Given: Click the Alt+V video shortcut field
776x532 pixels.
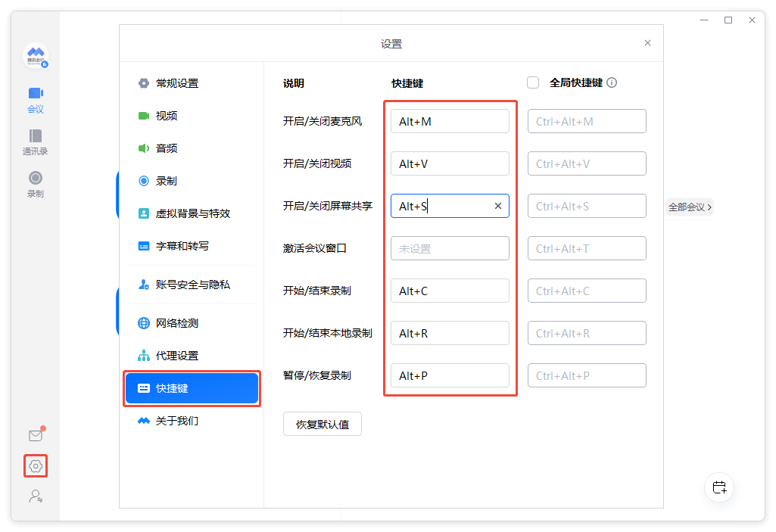Looking at the screenshot, I should tap(450, 163).
